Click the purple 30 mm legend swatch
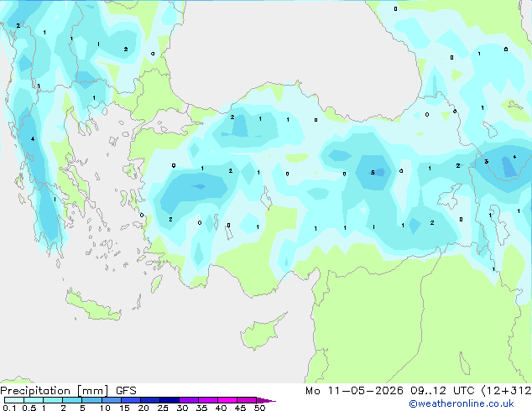Image resolution: width=532 pixels, height=411 pixels. 189,400
